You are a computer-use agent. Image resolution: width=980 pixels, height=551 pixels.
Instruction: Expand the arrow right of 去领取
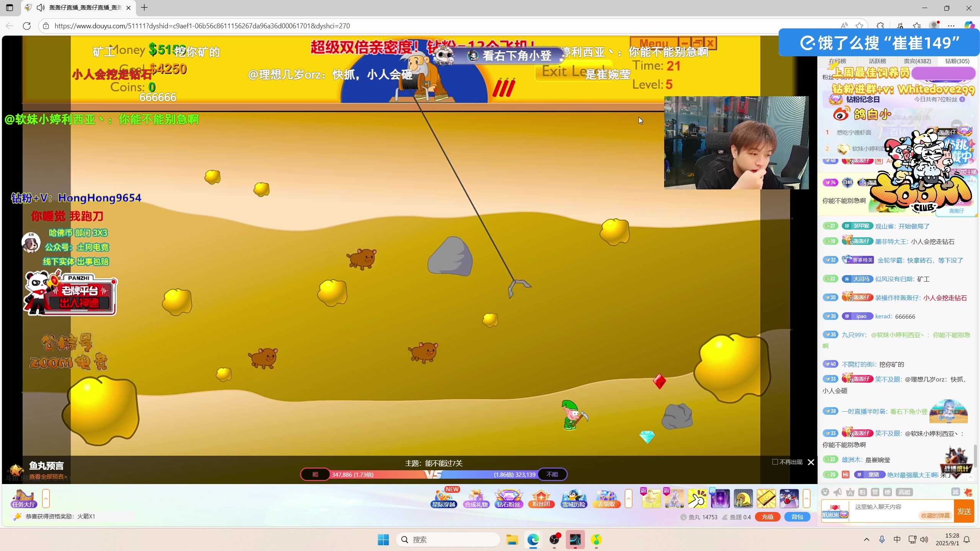[x=629, y=499]
